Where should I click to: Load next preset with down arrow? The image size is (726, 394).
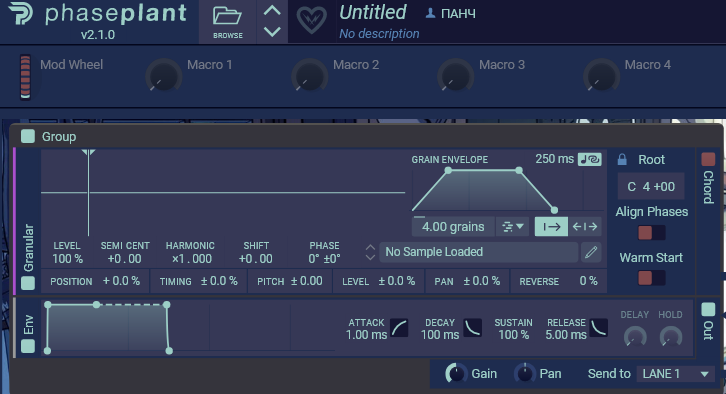pyautogui.click(x=272, y=31)
